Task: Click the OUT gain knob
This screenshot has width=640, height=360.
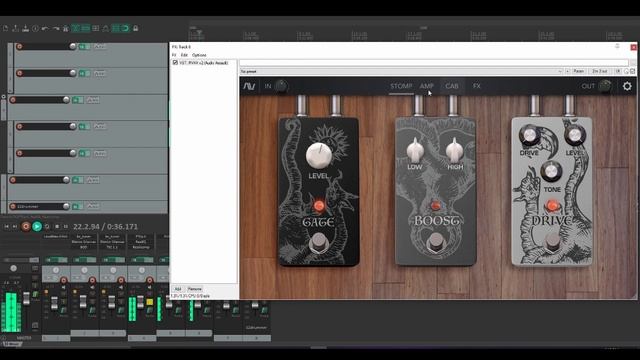Action: click(604, 86)
